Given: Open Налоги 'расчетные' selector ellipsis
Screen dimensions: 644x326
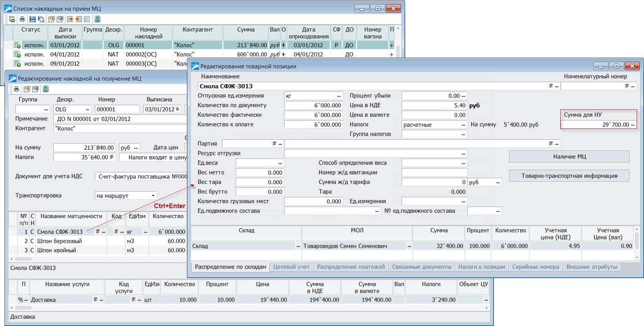Looking at the screenshot, I should [464, 125].
